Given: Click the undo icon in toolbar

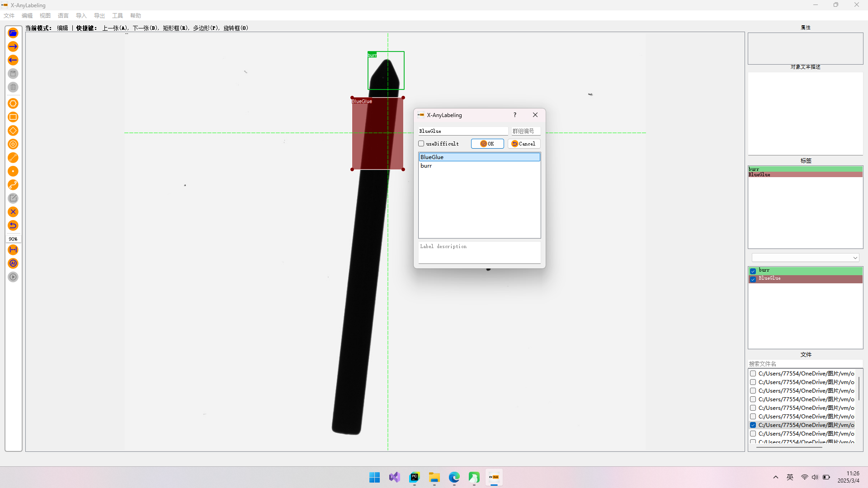Looking at the screenshot, I should click(x=13, y=225).
